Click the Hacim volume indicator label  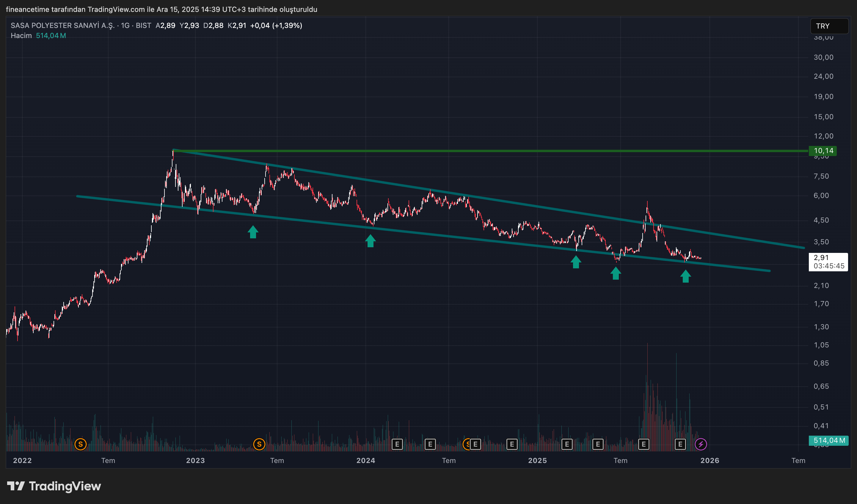click(21, 36)
